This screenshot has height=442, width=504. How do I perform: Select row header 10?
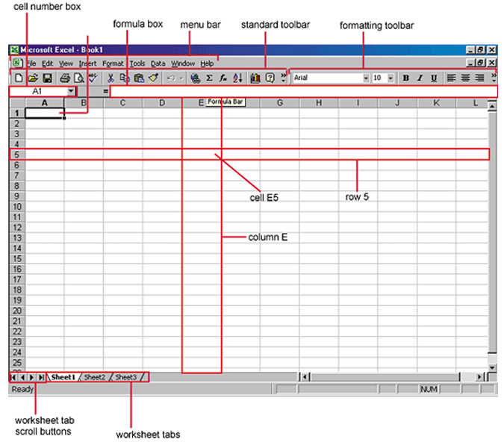click(17, 207)
